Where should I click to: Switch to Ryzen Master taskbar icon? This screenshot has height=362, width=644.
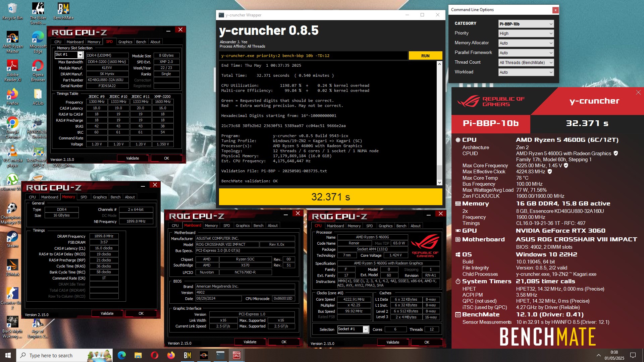pyautogui.click(x=204, y=355)
